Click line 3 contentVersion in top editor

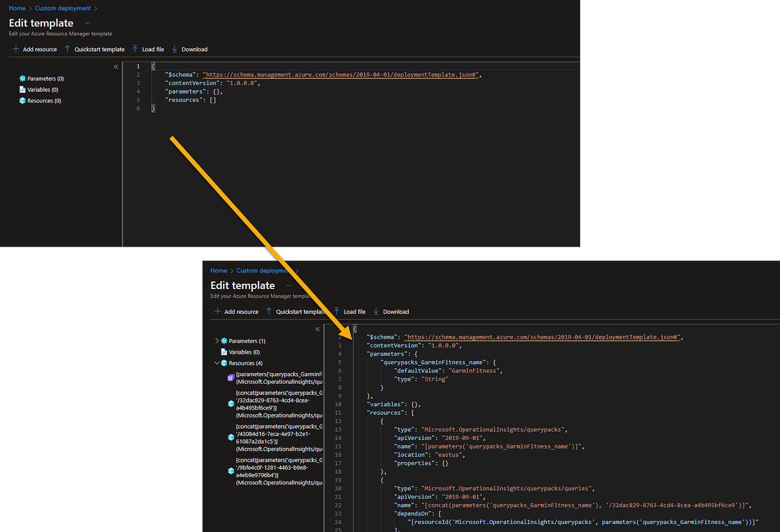213,83
